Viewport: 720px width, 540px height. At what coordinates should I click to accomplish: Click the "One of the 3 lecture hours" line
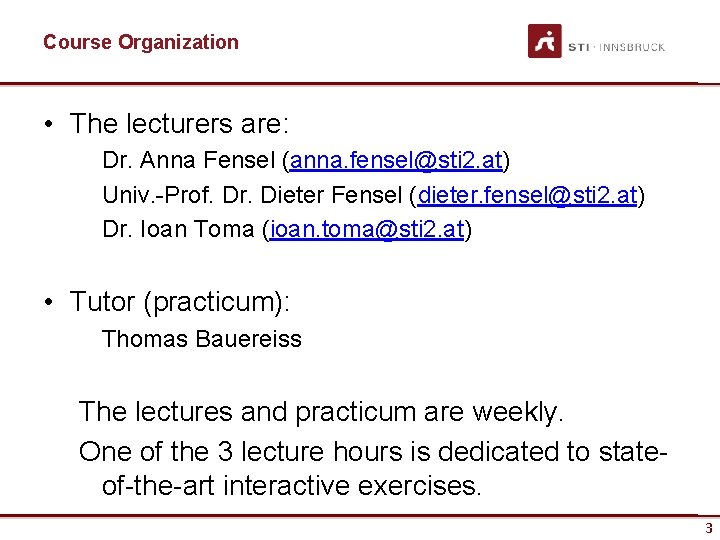coord(373,451)
